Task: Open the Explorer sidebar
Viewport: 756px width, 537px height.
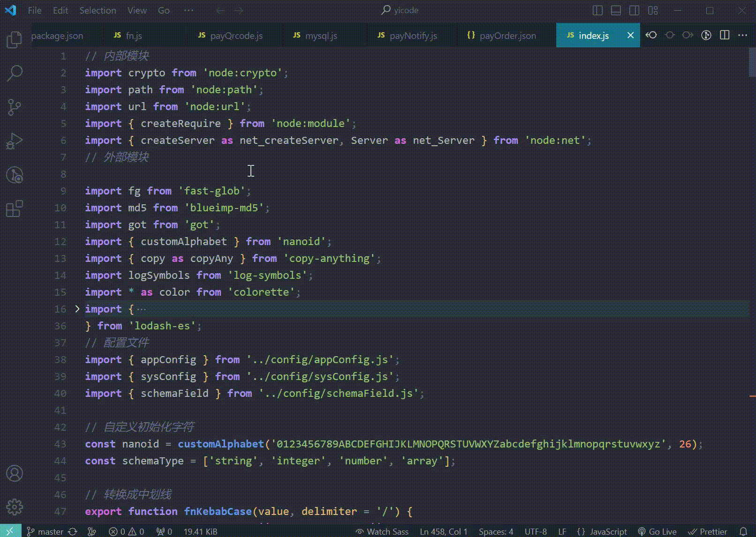Action: click(14, 40)
